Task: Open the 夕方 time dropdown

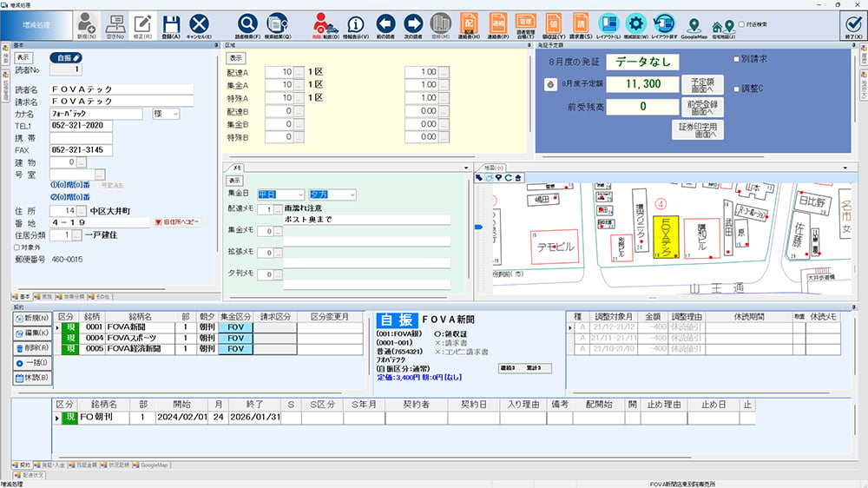Action: pyautogui.click(x=332, y=195)
